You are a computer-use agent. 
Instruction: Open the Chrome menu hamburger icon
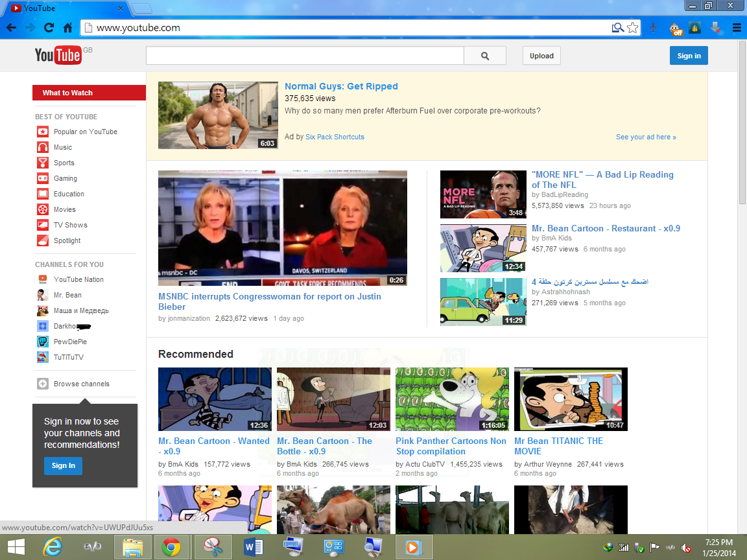point(737,28)
